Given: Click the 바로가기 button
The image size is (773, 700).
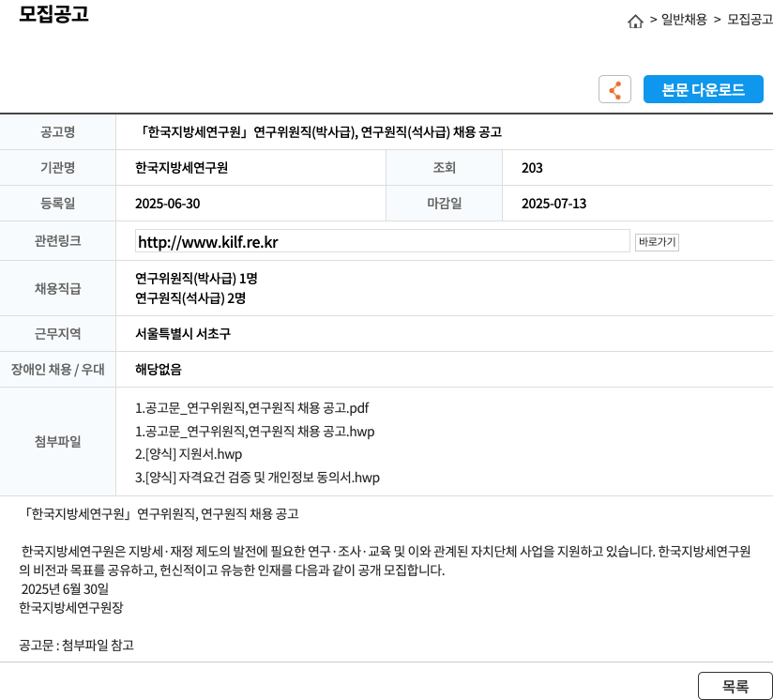Looking at the screenshot, I should click(657, 242).
